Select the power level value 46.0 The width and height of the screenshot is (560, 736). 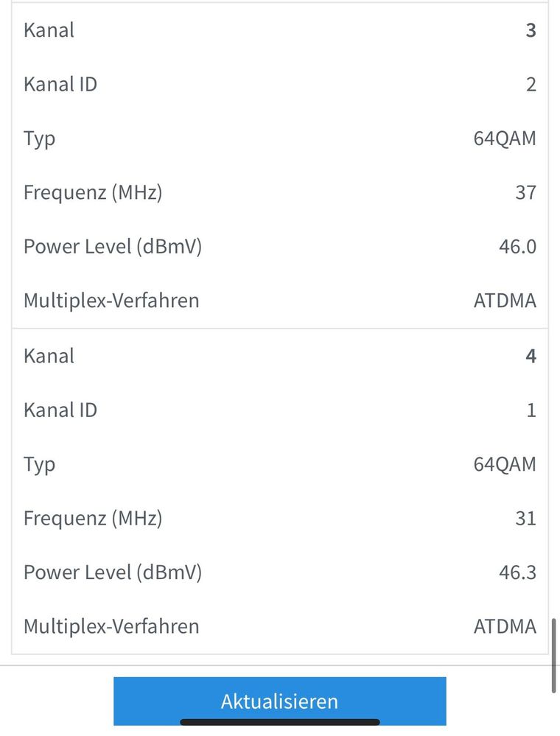517,247
